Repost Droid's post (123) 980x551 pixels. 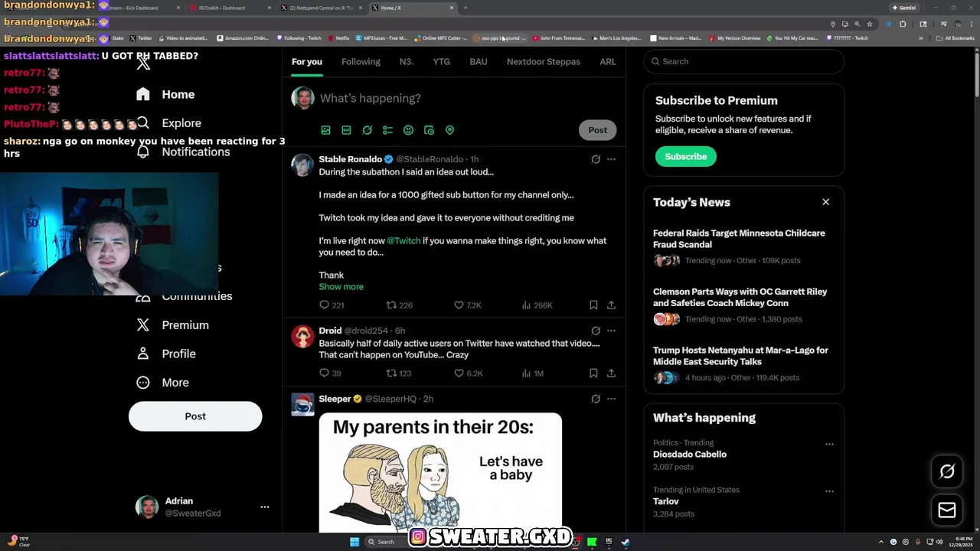399,373
